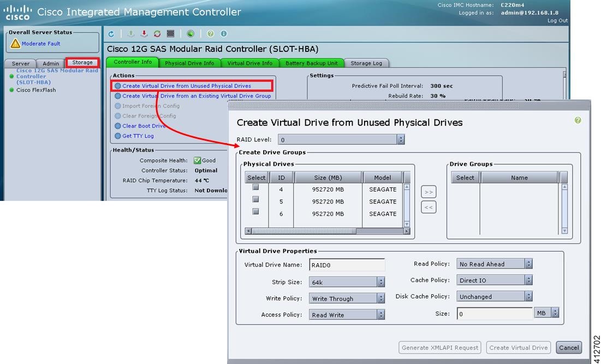Expand the Strip Size dropdown
The width and height of the screenshot is (601, 364).
point(347,282)
